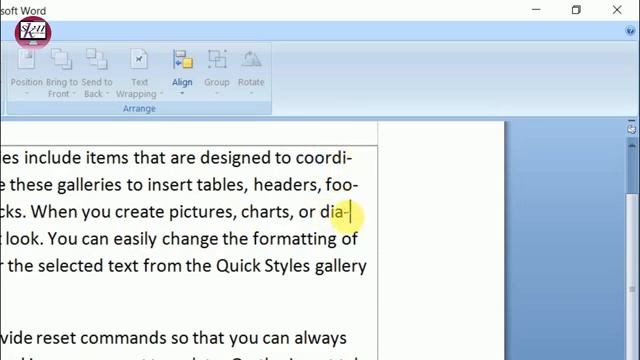Viewport: 640px width, 360px height.
Task: Minimize the Microsoft Word window
Action: click(536, 10)
